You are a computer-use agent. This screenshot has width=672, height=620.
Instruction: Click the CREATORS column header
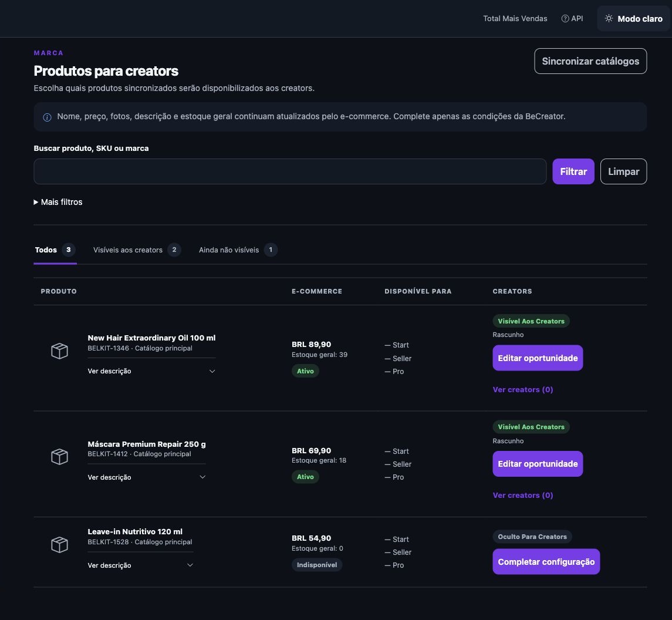(512, 292)
